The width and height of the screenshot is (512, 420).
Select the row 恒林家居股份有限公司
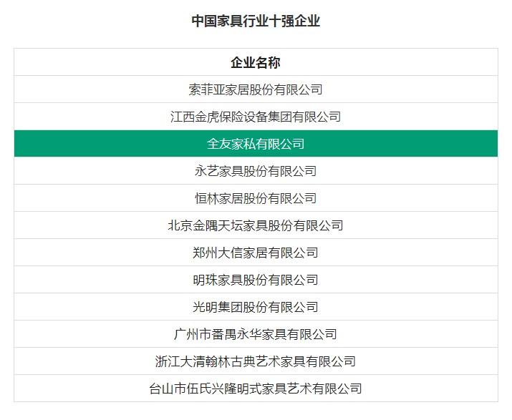tap(256, 198)
